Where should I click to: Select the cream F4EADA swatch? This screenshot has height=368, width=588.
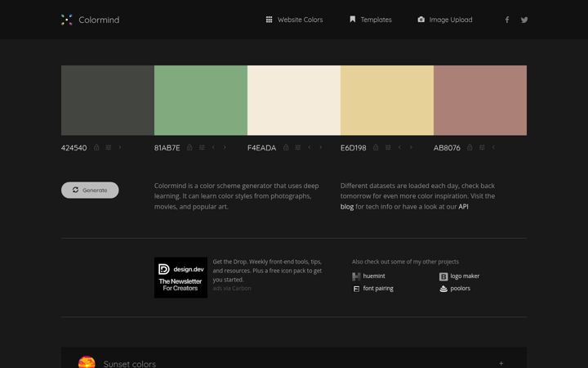click(294, 101)
